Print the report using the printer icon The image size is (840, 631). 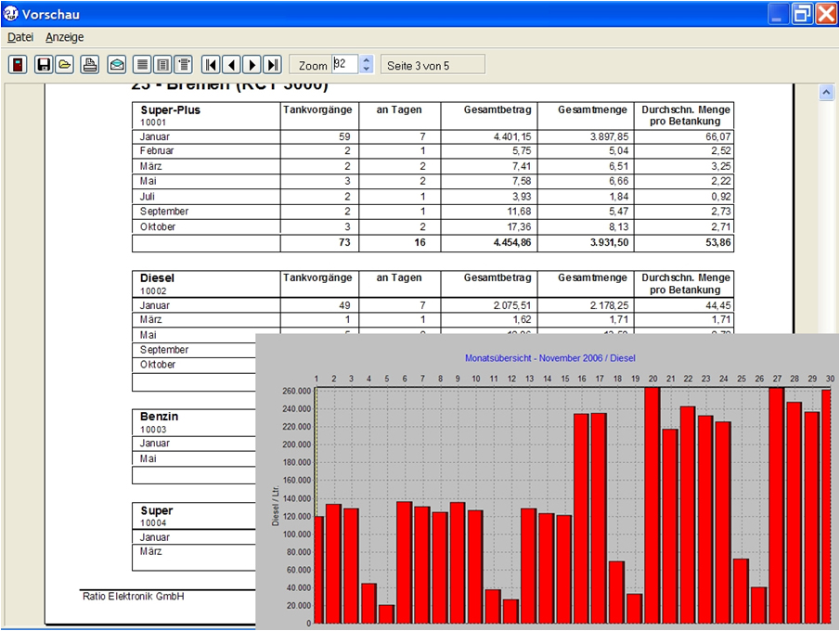click(x=89, y=64)
